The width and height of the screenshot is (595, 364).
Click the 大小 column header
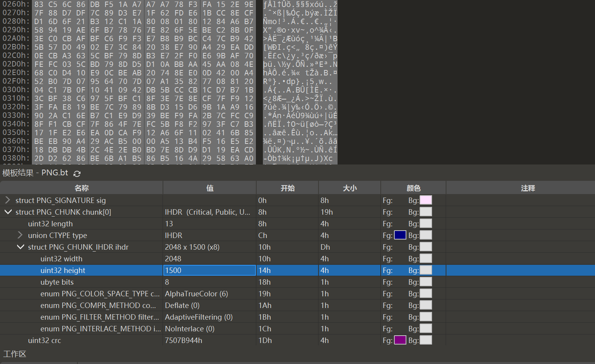(x=350, y=188)
